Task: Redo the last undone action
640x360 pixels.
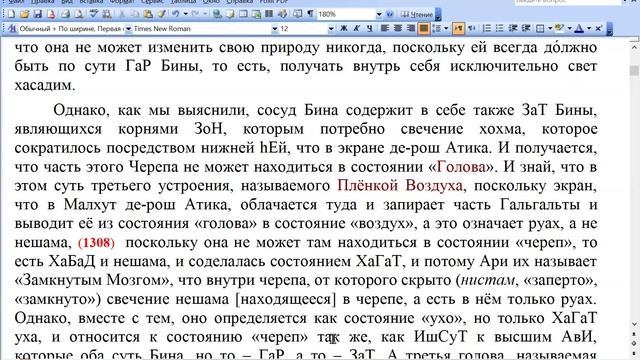Action: 195,14
